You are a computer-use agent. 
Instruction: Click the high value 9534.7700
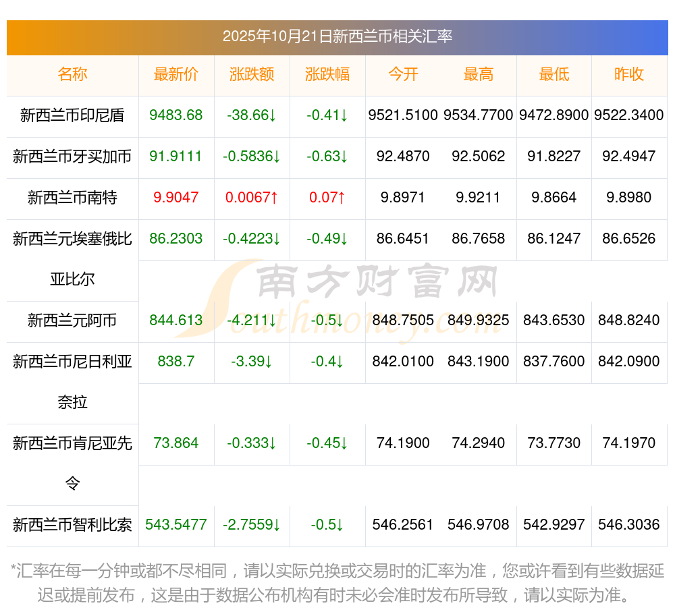click(x=479, y=115)
